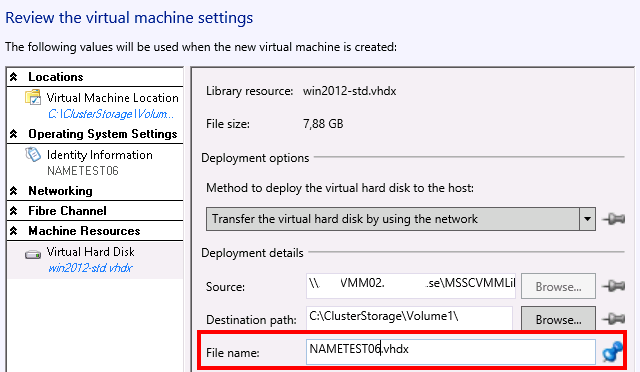Collapse the Networking section chevron
640x372 pixels.
click(13, 191)
